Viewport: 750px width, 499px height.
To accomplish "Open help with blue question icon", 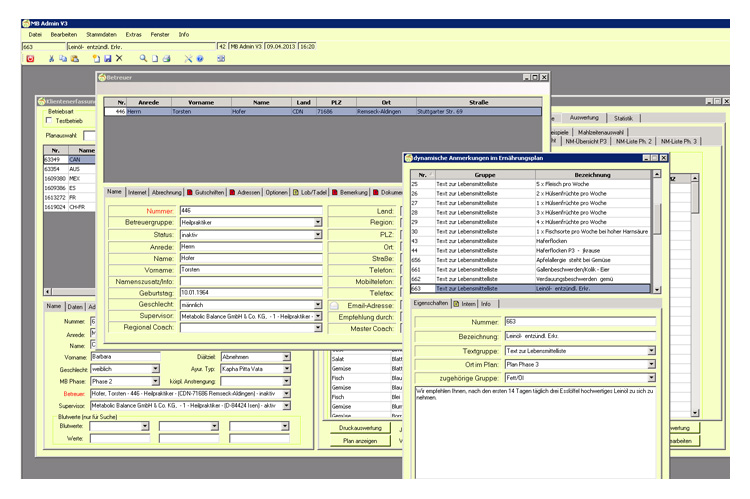I will [200, 59].
